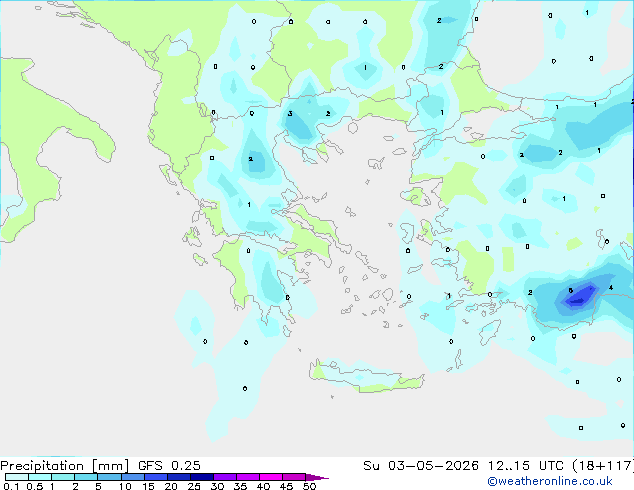Click the "Precipitation [mm]" title text

(64, 466)
